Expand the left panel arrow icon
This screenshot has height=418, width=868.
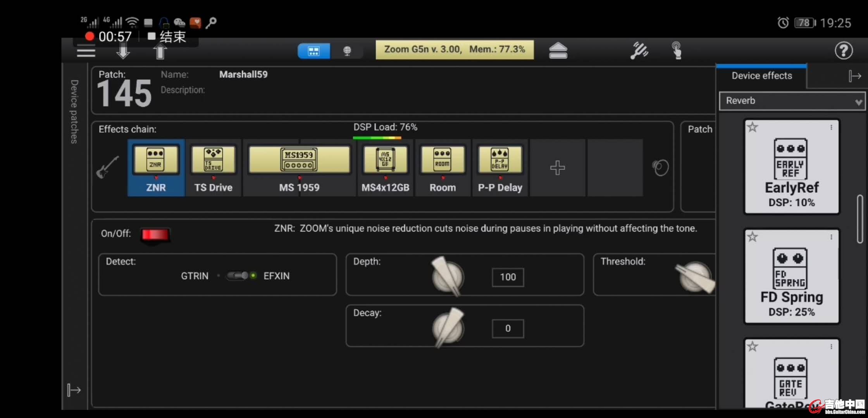(74, 390)
